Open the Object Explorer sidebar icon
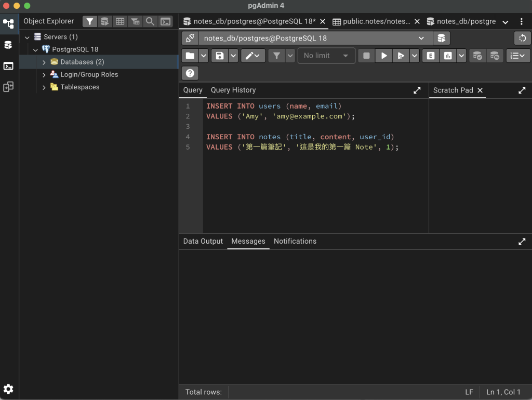532x400 pixels. (8, 23)
